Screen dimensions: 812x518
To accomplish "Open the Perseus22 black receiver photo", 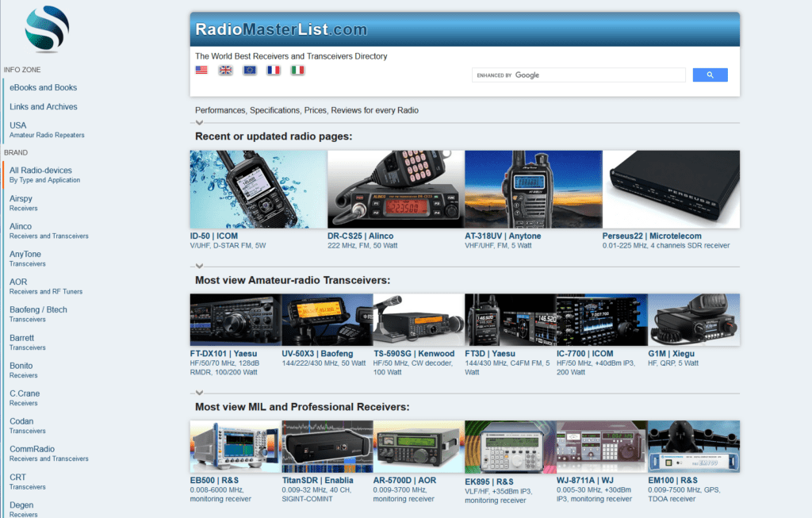I will click(671, 190).
